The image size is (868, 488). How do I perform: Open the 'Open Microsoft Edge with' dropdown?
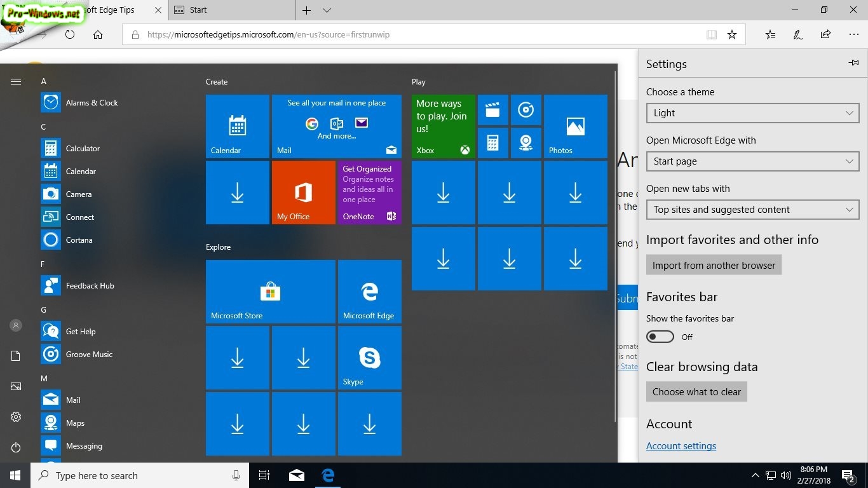(752, 161)
